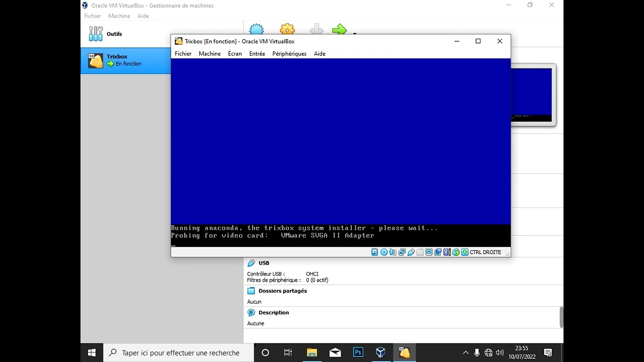644x362 pixels.
Task: Select the Trixbox machine in the list
Action: 126,60
